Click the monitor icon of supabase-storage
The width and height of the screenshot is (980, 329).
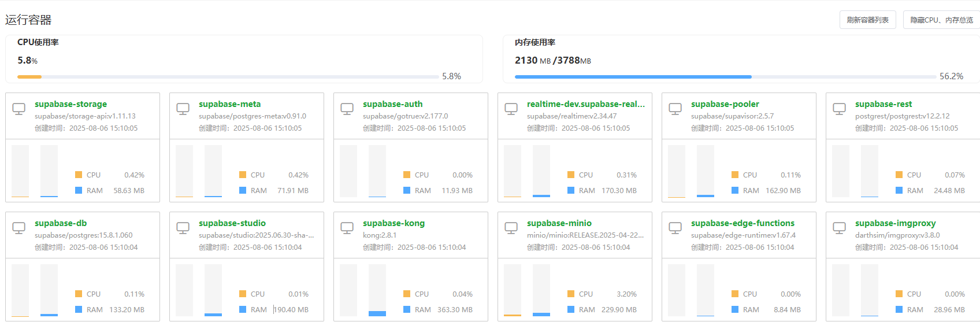[x=19, y=109]
